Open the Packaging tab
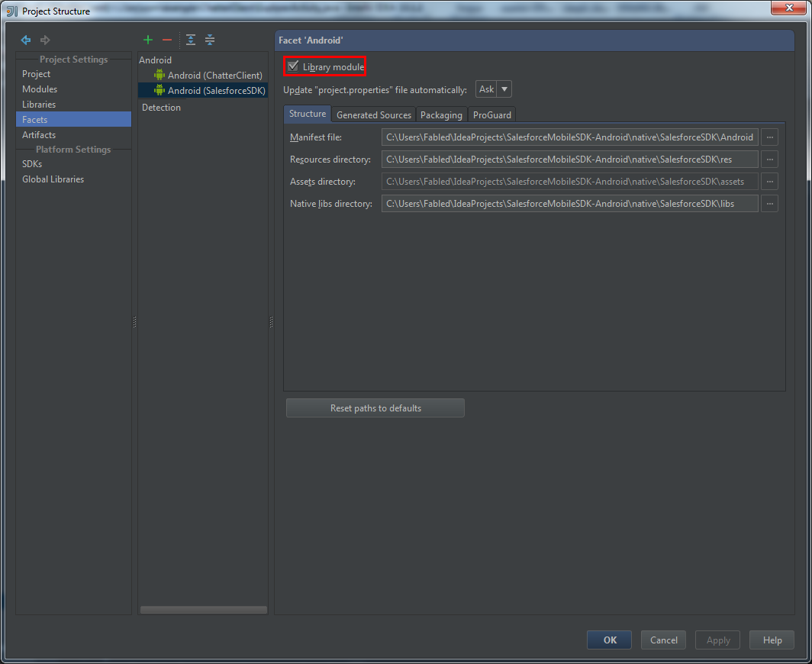Screen dimensions: 812x664 coord(441,115)
